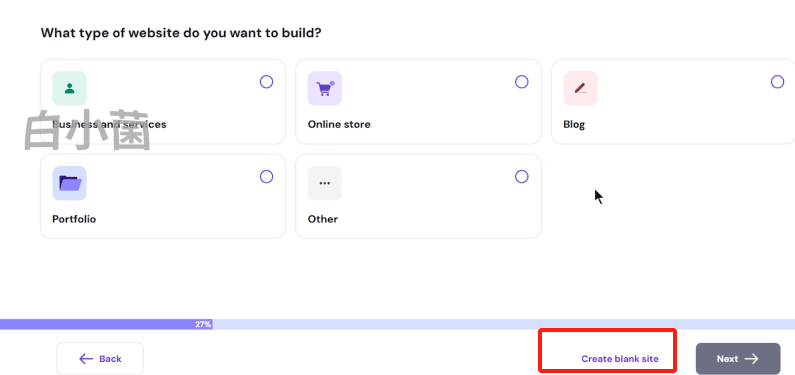Pick the Blog radio button

[777, 82]
